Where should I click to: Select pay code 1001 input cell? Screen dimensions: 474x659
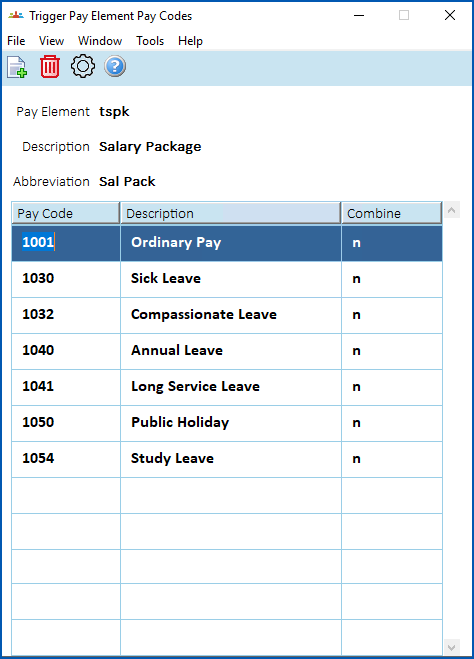(66, 243)
